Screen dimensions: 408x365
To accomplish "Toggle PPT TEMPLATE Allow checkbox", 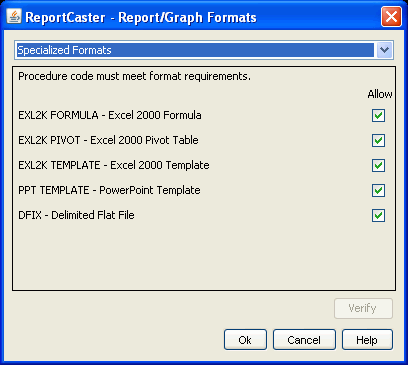I will 378,191.
